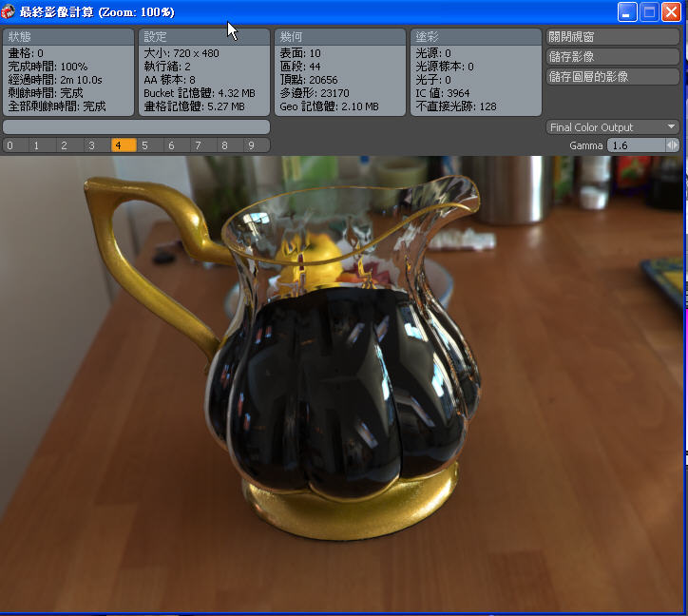Image resolution: width=688 pixels, height=616 pixels.
Task: Click the 設定 panel header
Action: [204, 37]
